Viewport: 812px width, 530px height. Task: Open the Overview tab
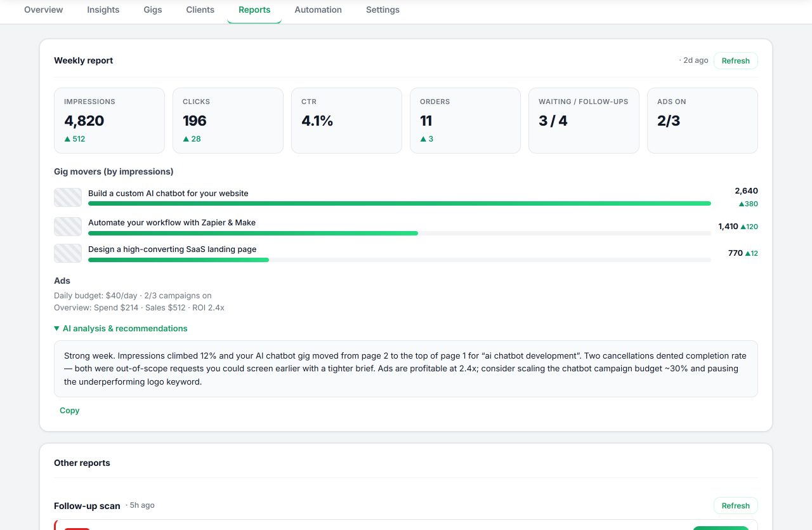[44, 10]
